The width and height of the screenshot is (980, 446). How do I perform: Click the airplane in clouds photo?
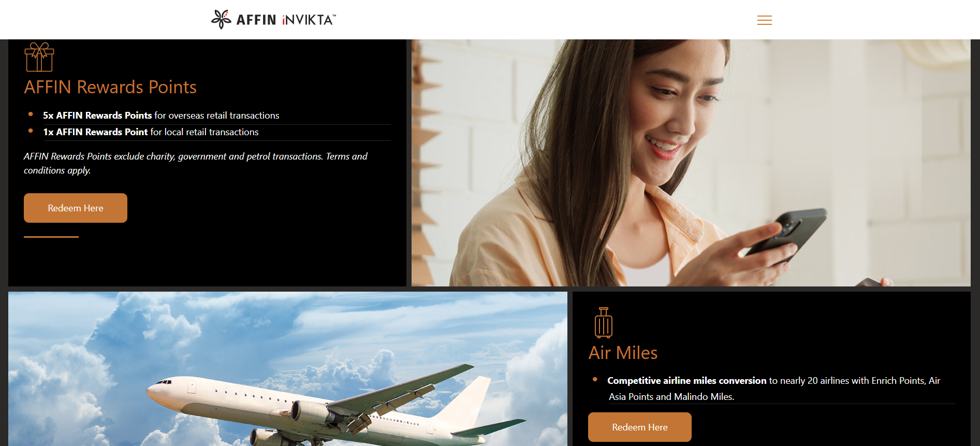tap(288, 369)
